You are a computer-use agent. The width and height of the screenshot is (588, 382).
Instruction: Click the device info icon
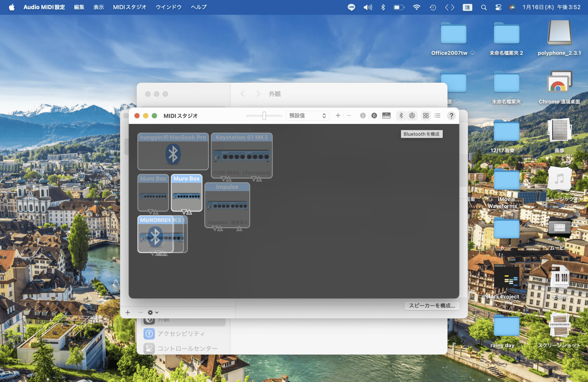363,115
